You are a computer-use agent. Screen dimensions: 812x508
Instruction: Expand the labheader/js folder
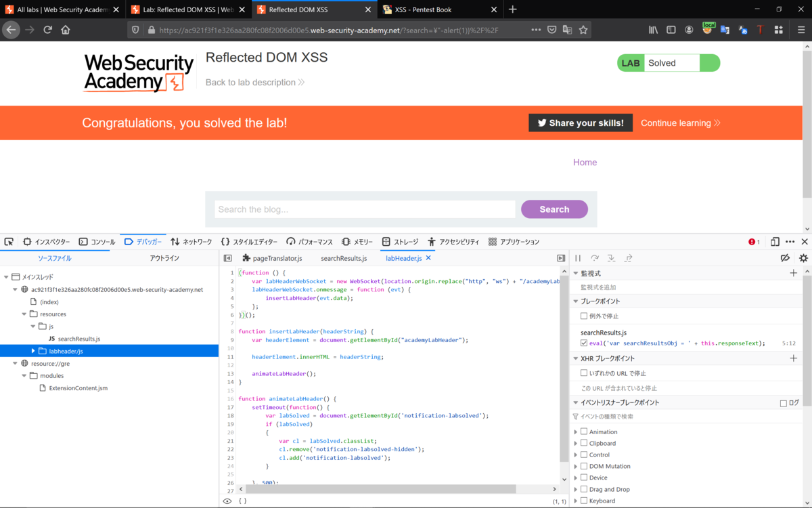[x=33, y=351]
